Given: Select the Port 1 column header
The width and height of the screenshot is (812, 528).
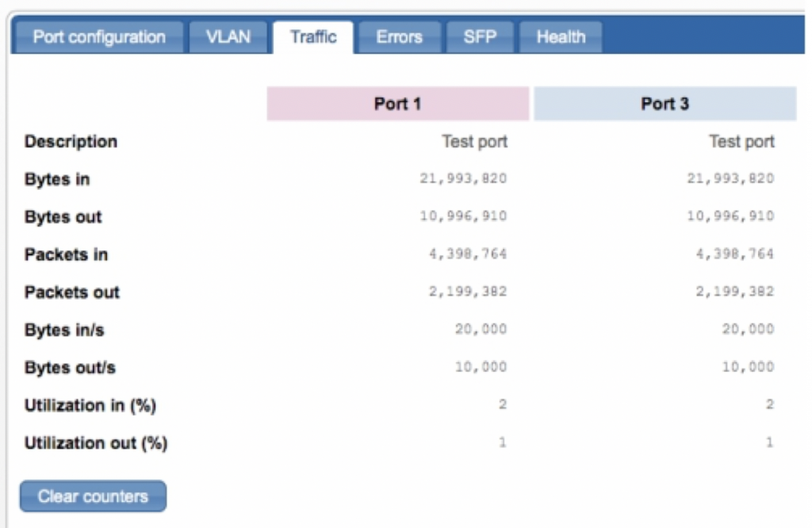Looking at the screenshot, I should point(398,104).
